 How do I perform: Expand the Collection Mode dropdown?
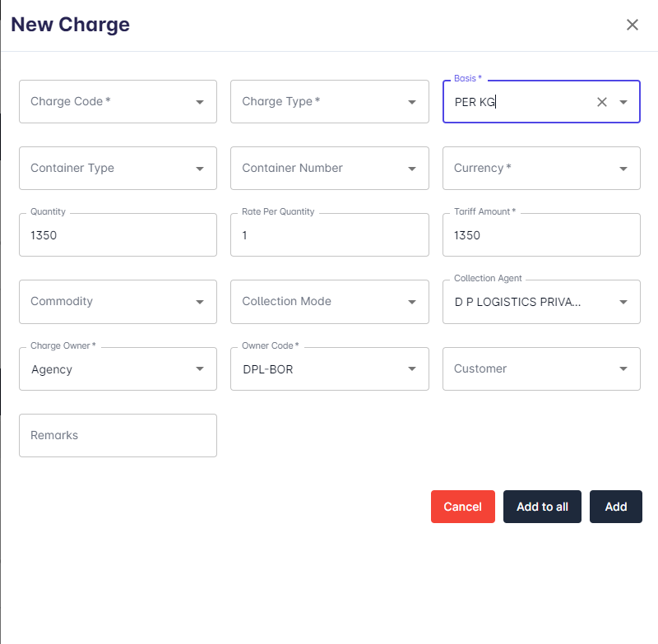[412, 302]
